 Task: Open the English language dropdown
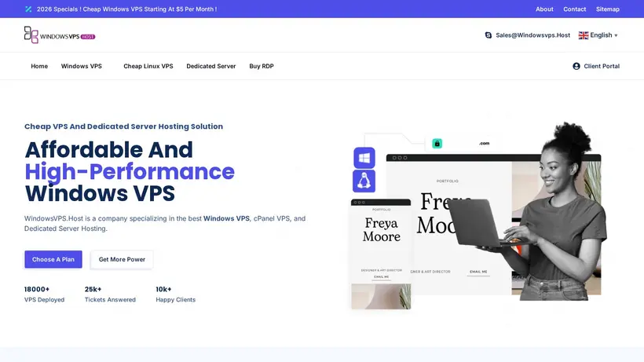598,35
